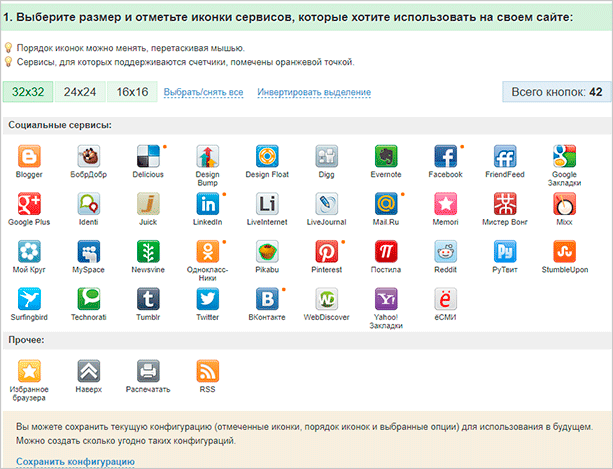Choose the Наверх arrow icon

[x=89, y=371]
